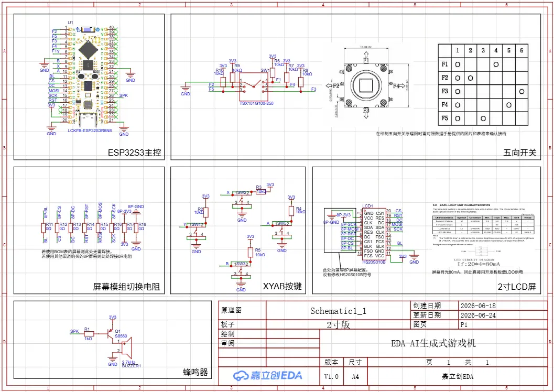Screen dimensions: 554x392
Task: Click the F1Y net label on U1 pin 6
Action: pos(56,51)
